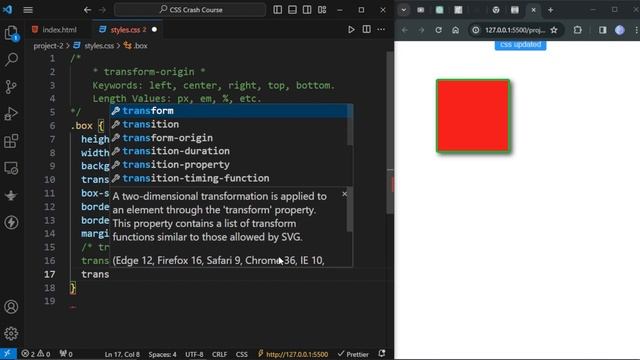Toggle the secondary side bar layout icon
Image resolution: width=640 pixels, height=360 pixels.
pyautogui.click(x=307, y=9)
